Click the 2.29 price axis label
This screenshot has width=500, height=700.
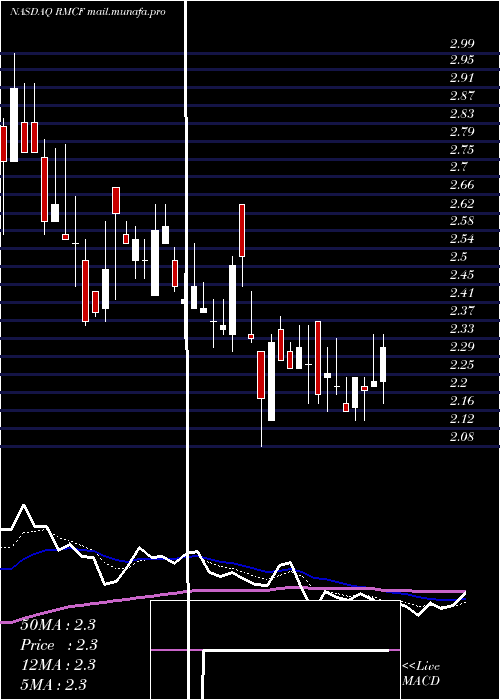pyautogui.click(x=462, y=346)
